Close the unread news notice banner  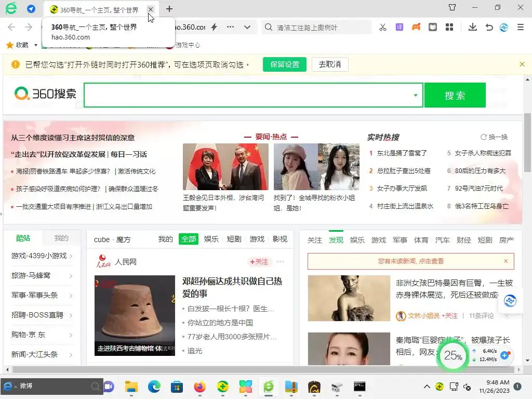[x=506, y=261]
